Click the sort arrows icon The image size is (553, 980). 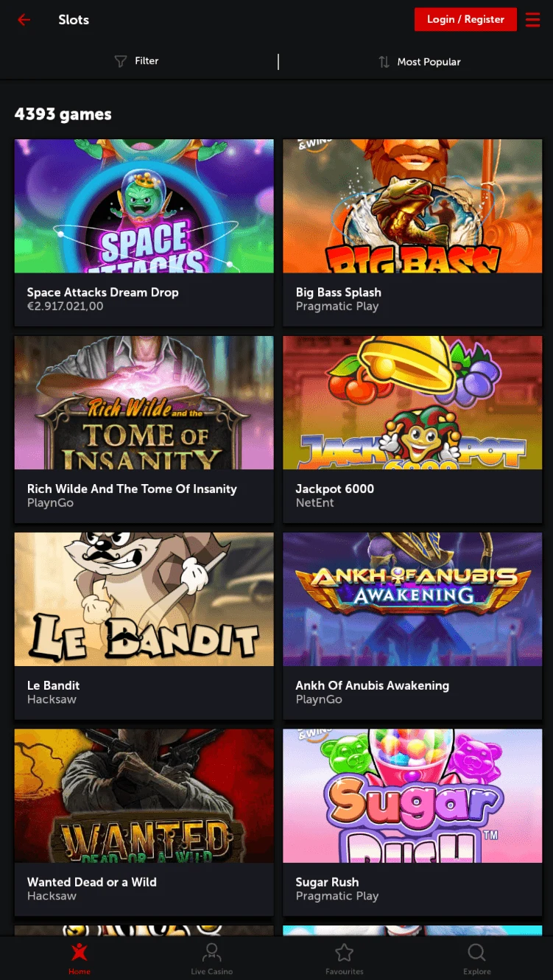[x=384, y=62]
